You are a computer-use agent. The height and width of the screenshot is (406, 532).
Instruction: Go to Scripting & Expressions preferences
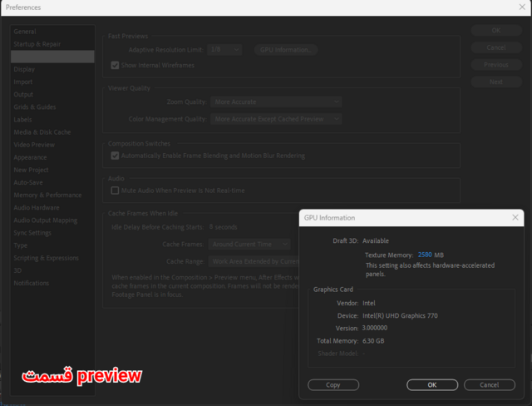coord(46,258)
